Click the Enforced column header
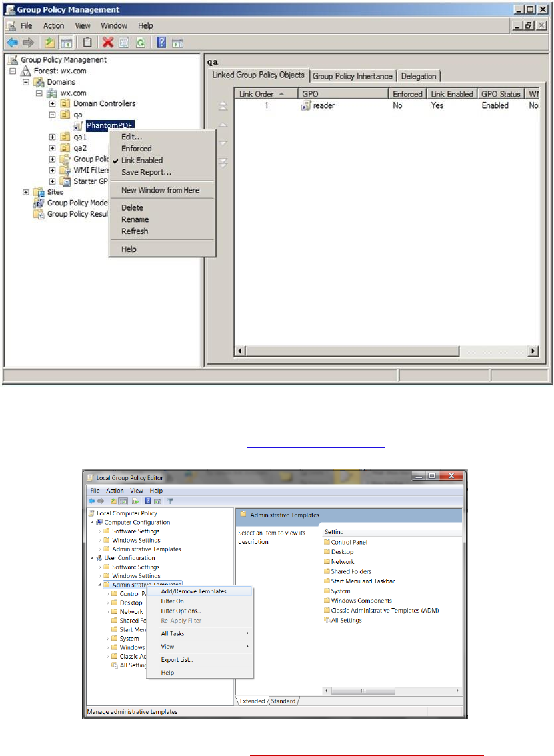Screen dimensions: 554x756 click(407, 93)
